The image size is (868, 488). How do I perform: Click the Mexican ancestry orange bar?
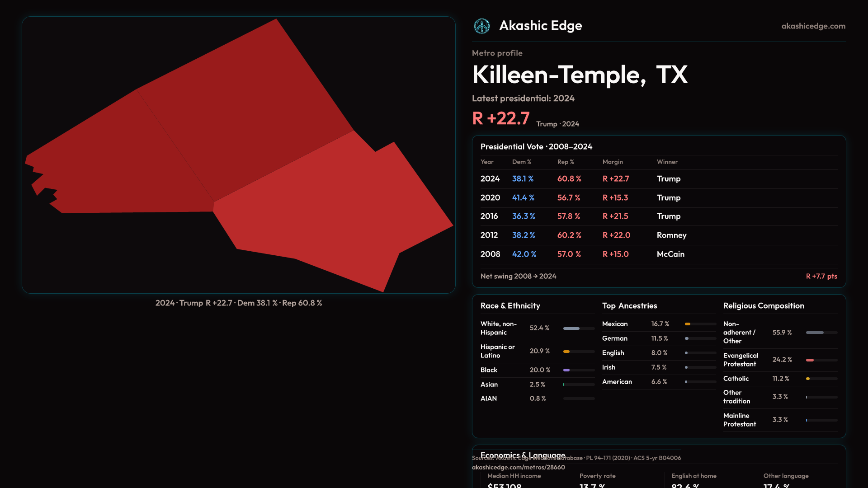(x=688, y=324)
